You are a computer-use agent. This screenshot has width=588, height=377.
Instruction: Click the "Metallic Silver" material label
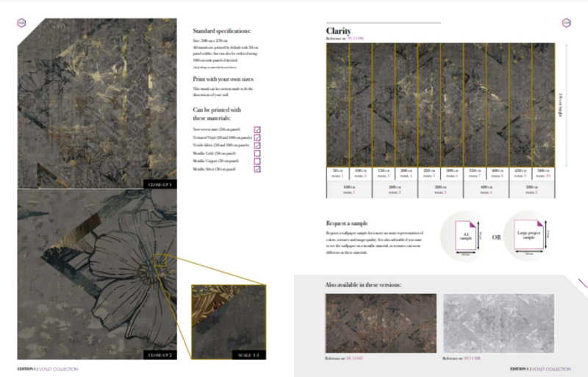pyautogui.click(x=214, y=169)
